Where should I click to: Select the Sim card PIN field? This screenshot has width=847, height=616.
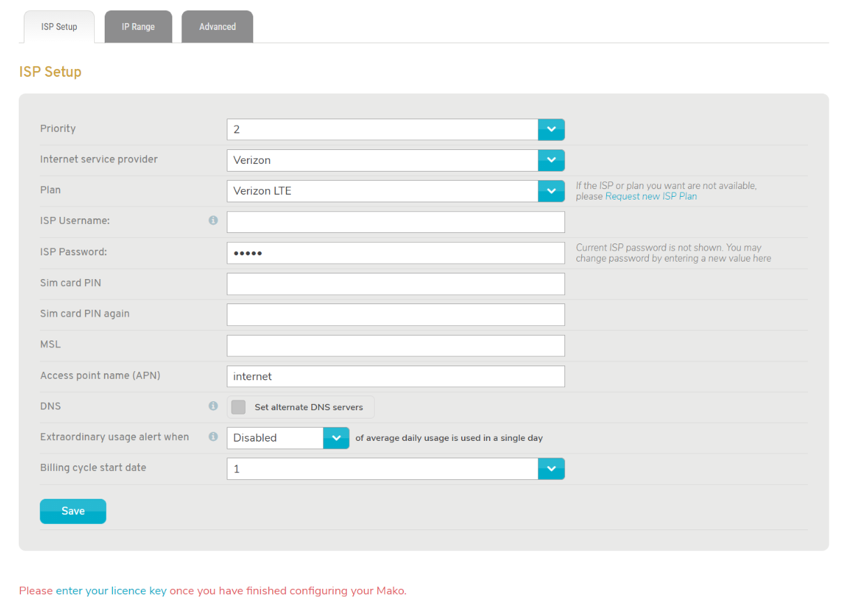coord(396,283)
